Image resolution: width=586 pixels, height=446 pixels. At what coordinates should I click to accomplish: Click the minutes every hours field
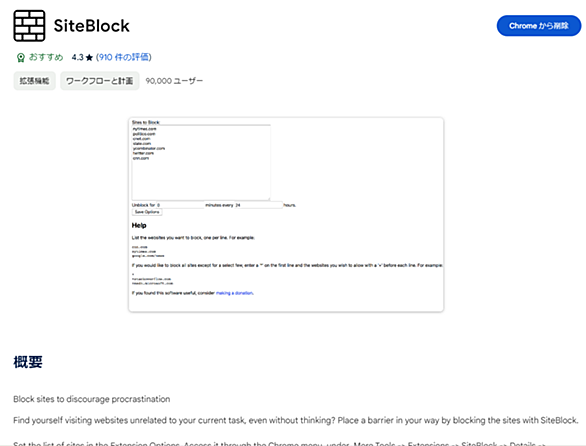tap(258, 205)
